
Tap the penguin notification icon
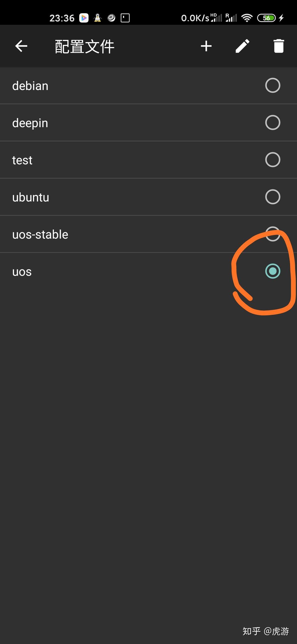pos(97,18)
